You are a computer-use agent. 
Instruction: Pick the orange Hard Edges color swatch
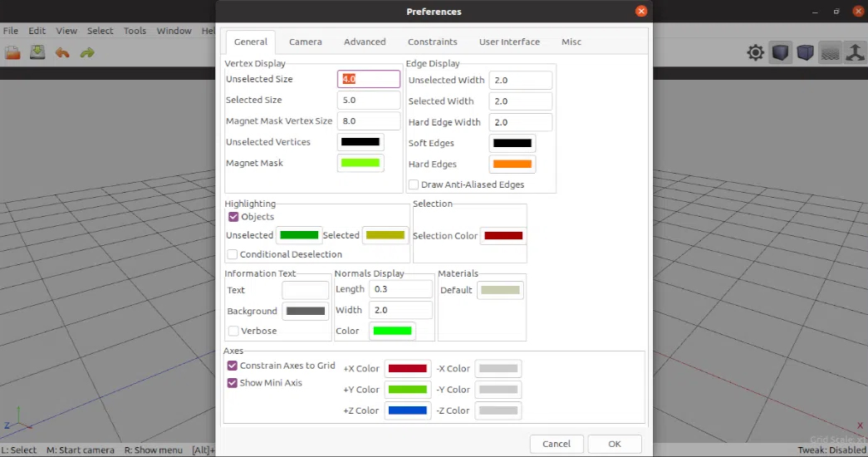(x=512, y=165)
